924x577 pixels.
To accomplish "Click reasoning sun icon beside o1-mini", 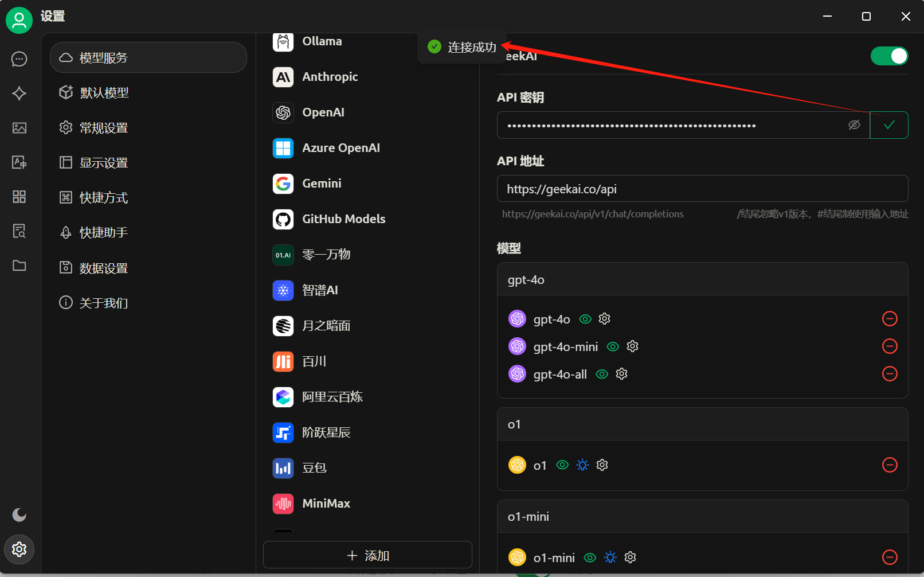I will click(610, 557).
